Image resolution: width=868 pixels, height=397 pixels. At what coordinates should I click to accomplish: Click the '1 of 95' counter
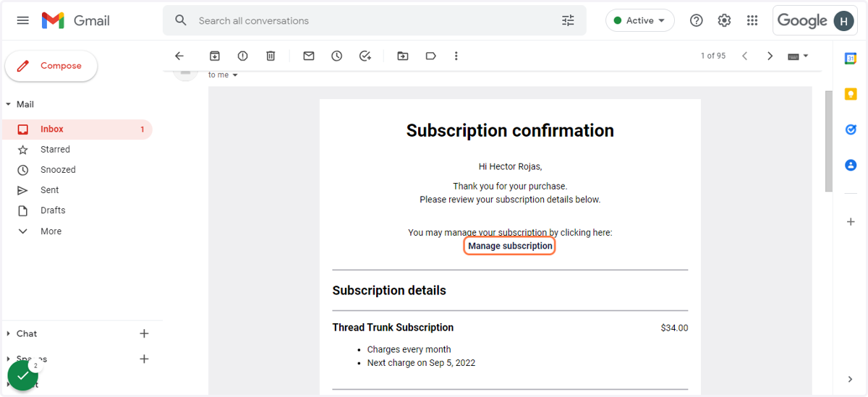712,56
